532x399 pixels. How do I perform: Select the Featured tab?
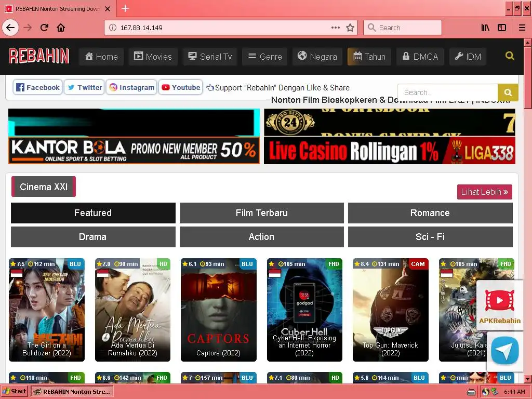[93, 212]
